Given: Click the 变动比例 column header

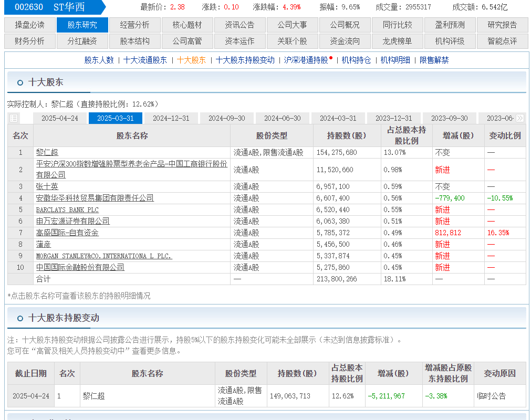Looking at the screenshot, I should click(x=505, y=136).
